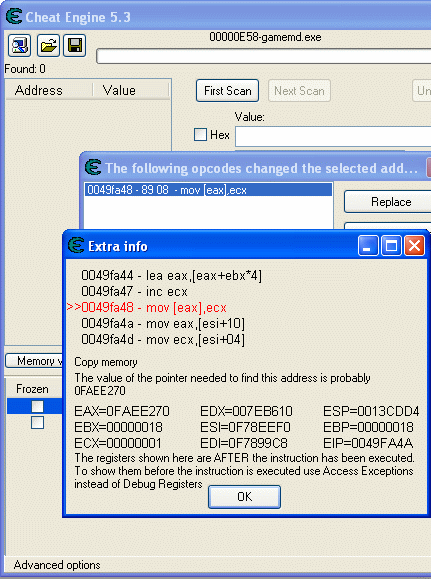Enable the Hex checkbox
The height and width of the screenshot is (579, 431).
(x=201, y=134)
